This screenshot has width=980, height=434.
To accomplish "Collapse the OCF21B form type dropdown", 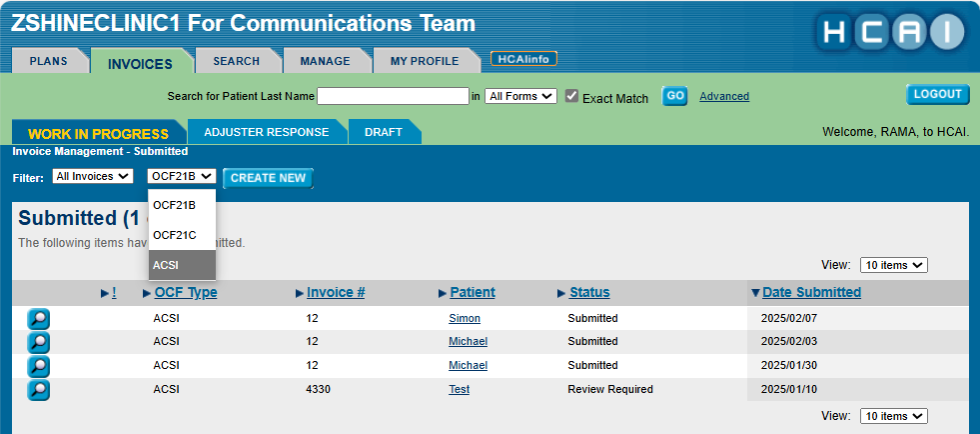I will click(x=182, y=176).
